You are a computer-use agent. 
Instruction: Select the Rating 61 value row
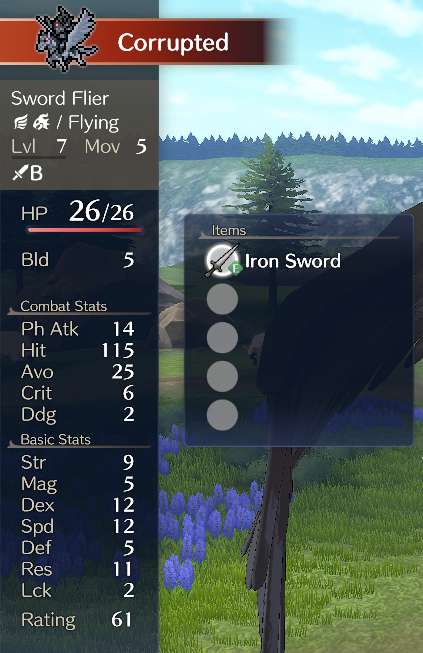pos(77,620)
